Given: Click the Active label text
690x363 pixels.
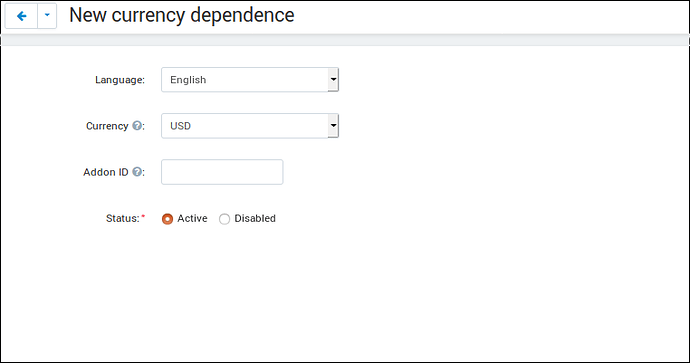Looking at the screenshot, I should click(x=192, y=218).
